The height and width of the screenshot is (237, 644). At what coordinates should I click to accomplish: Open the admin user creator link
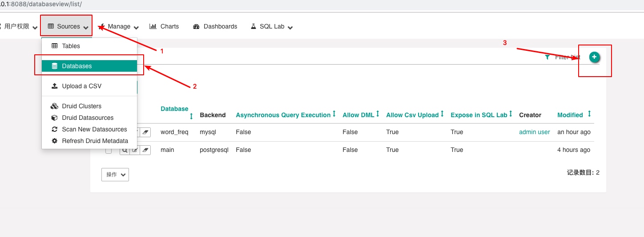[535, 132]
